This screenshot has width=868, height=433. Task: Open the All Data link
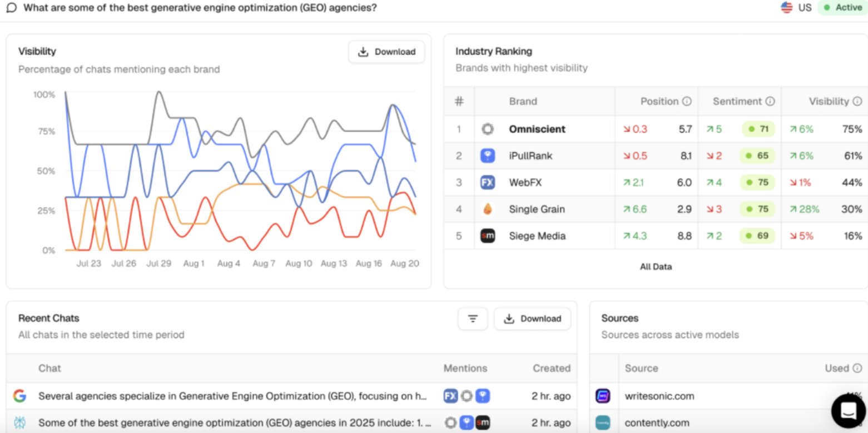[x=656, y=267]
